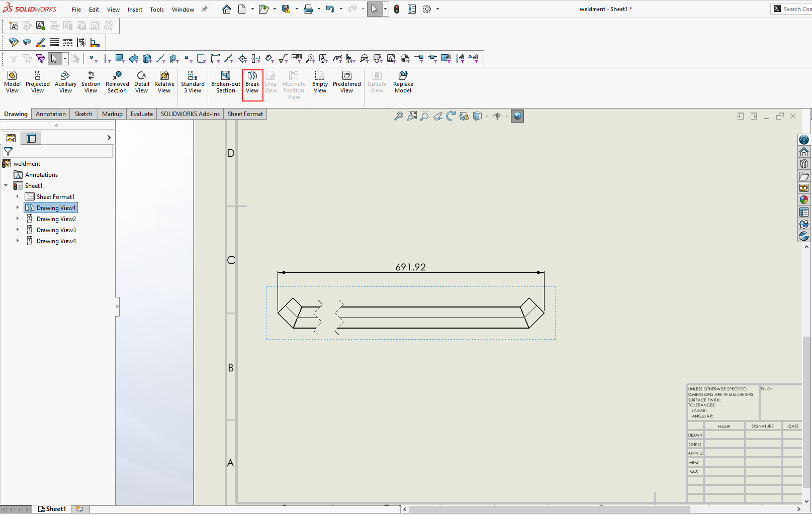Toggle the property manager panel tab

(x=31, y=138)
